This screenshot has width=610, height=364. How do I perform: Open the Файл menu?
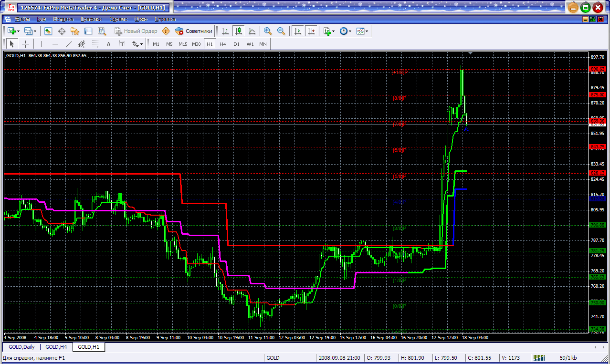(22, 19)
